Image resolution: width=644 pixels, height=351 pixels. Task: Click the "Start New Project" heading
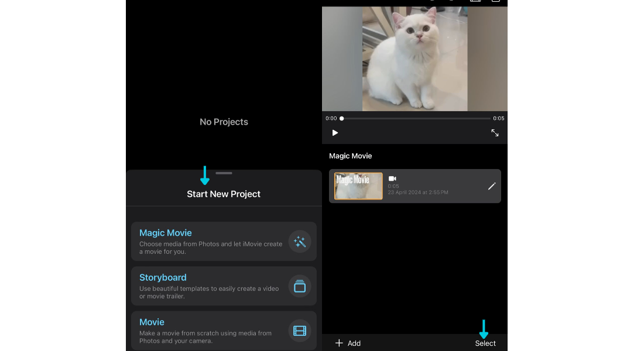click(224, 194)
